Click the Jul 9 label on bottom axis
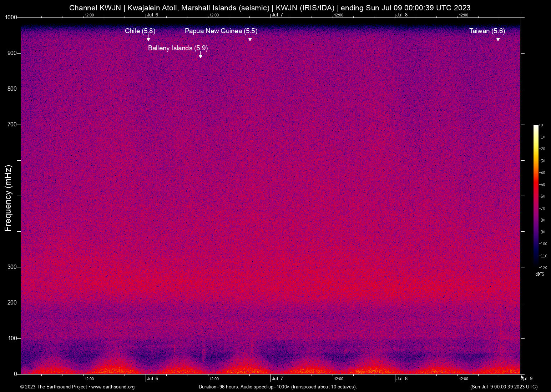 [527, 379]
